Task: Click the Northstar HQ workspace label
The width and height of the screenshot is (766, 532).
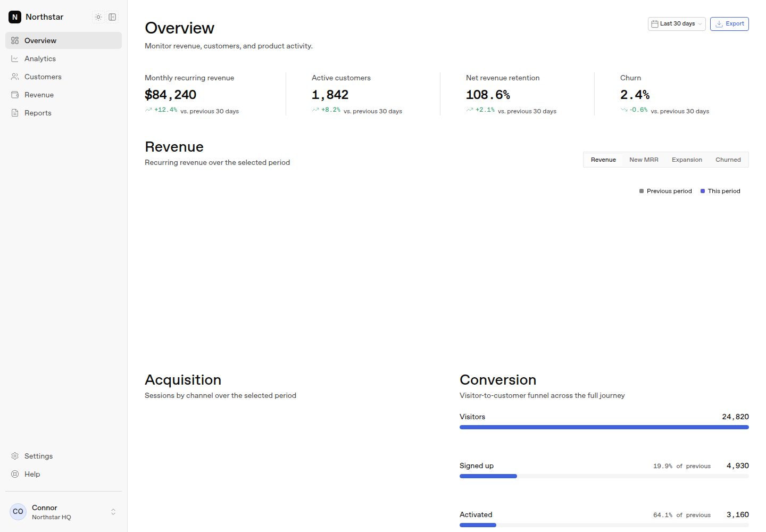Action: point(51,517)
